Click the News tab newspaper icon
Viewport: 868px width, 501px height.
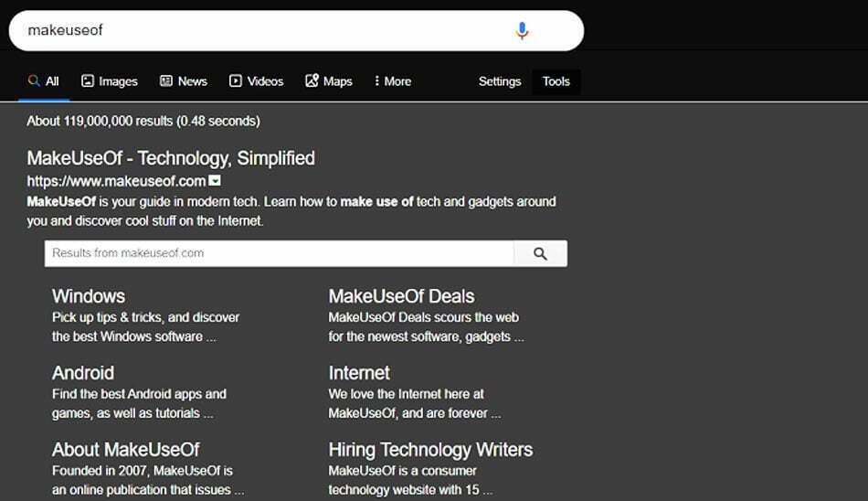pos(166,81)
